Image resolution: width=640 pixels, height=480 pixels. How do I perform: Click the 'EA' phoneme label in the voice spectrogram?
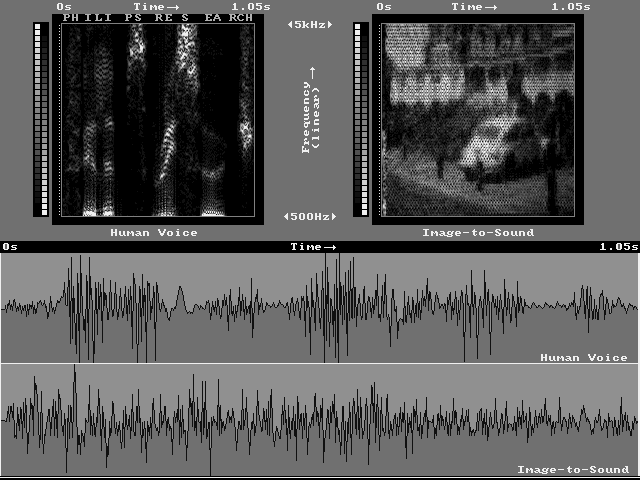(213, 18)
